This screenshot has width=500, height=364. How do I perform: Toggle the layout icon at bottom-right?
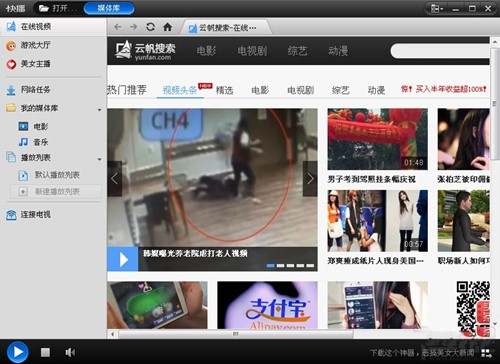click(486, 353)
